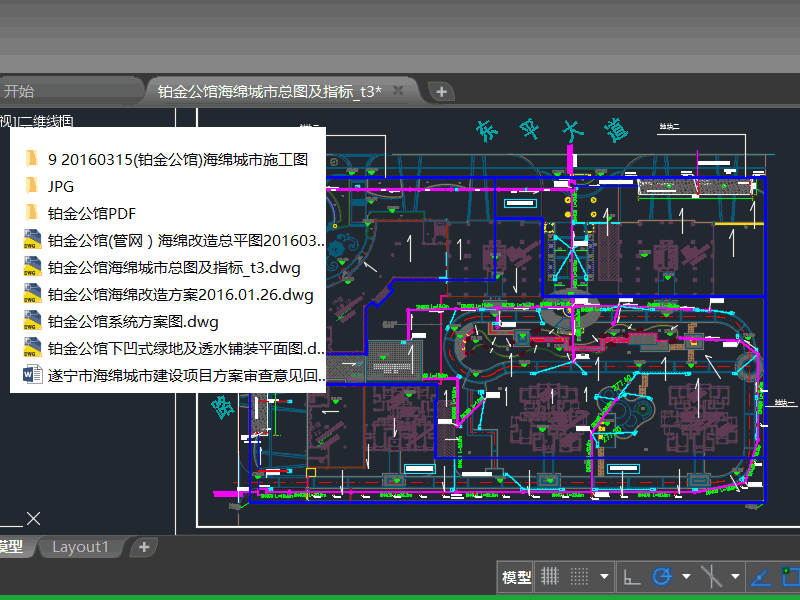800x600 pixels.
Task: Open polar tracking angle dropdown
Action: pos(686,577)
